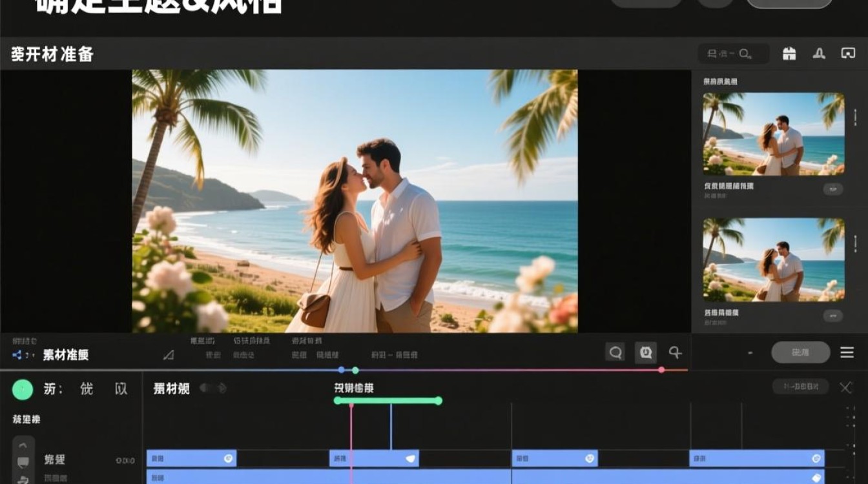Close the timeline panel with the X icon

(846, 387)
